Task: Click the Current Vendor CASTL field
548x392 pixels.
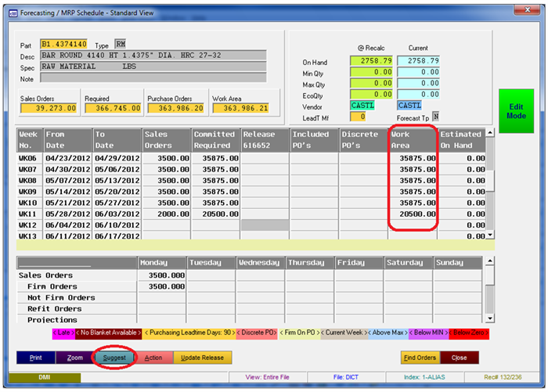Action: (409, 105)
